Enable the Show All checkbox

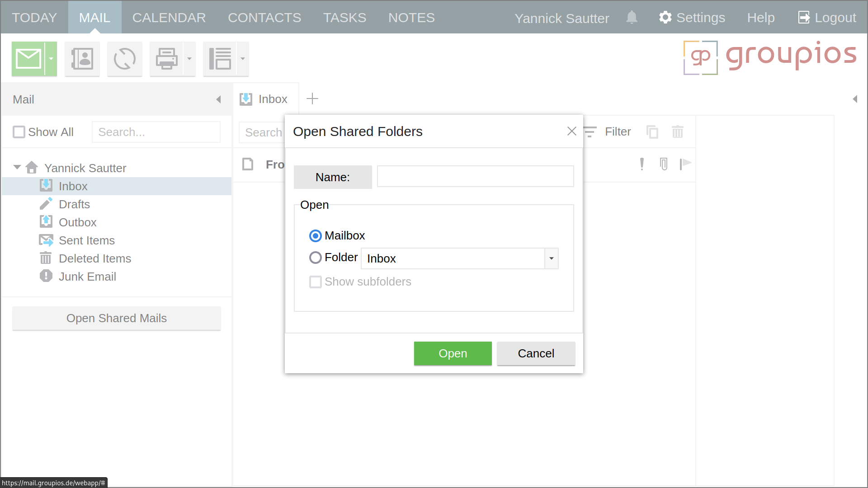[x=19, y=132]
